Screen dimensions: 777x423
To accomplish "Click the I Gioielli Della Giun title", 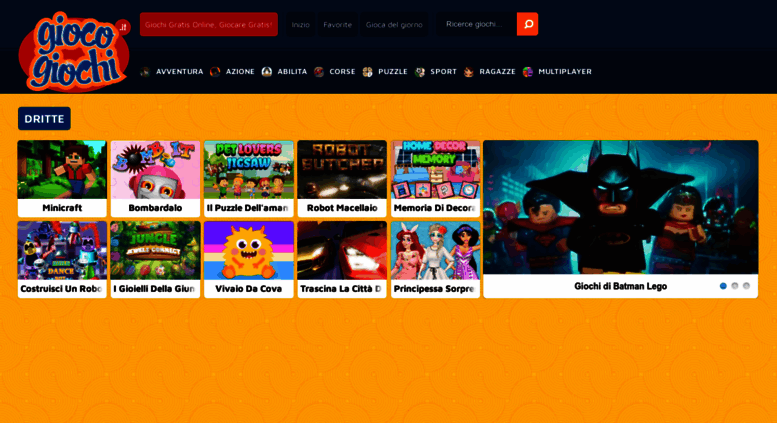I will pos(155,289).
